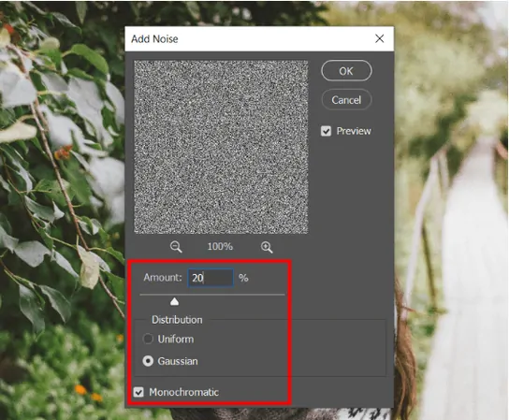Viewport: 509px width, 420px height.
Task: Click the 100% zoom level text
Action: point(220,247)
